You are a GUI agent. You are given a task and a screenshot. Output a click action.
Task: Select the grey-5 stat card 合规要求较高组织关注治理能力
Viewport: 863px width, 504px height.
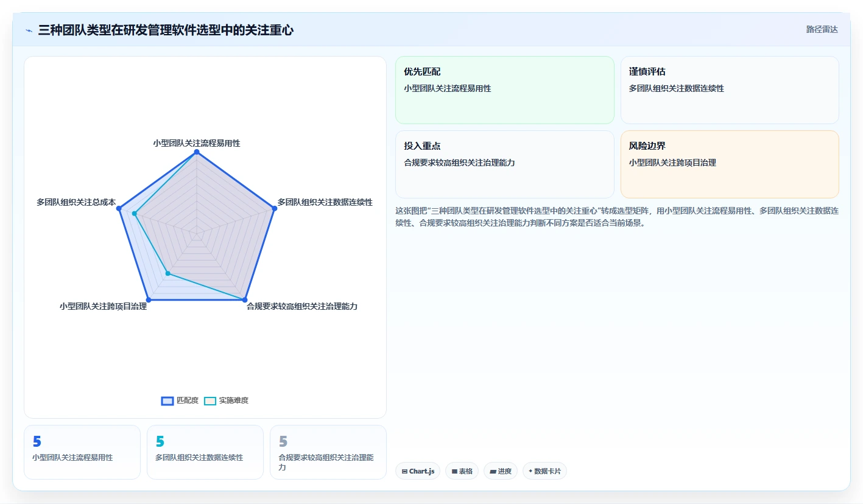[x=328, y=452]
